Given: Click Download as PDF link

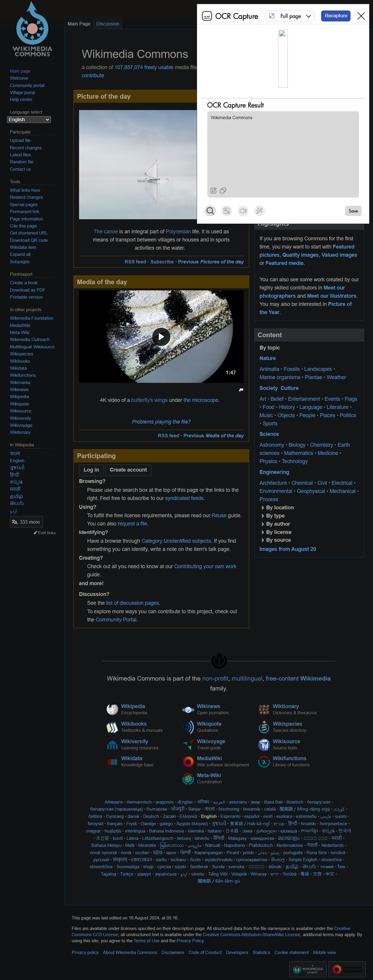Looking at the screenshot, I should click(x=28, y=290).
